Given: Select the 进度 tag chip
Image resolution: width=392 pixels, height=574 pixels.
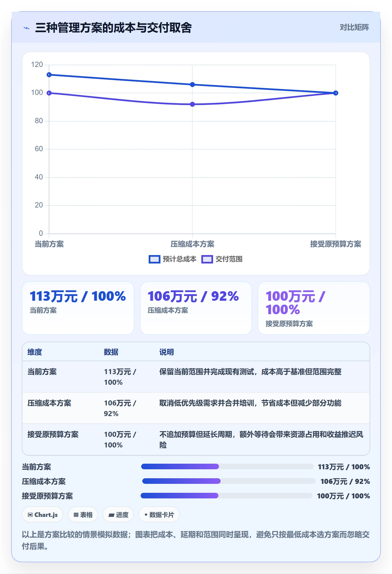Looking at the screenshot, I should pos(118,515).
